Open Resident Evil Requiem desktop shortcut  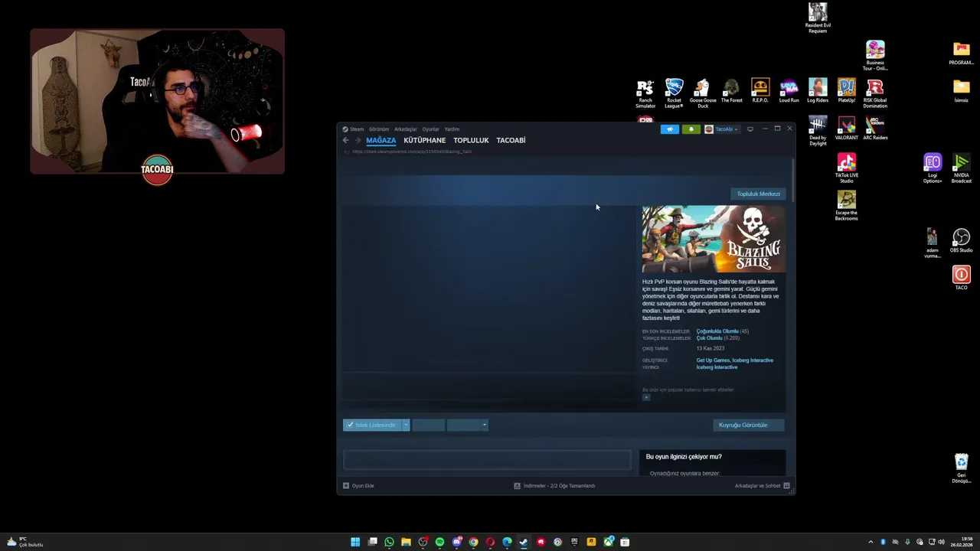(818, 18)
